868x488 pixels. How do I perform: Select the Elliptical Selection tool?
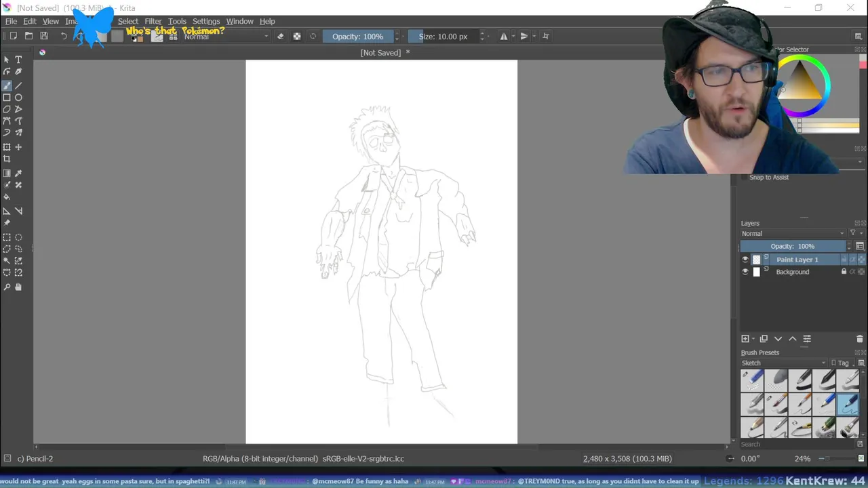click(18, 237)
